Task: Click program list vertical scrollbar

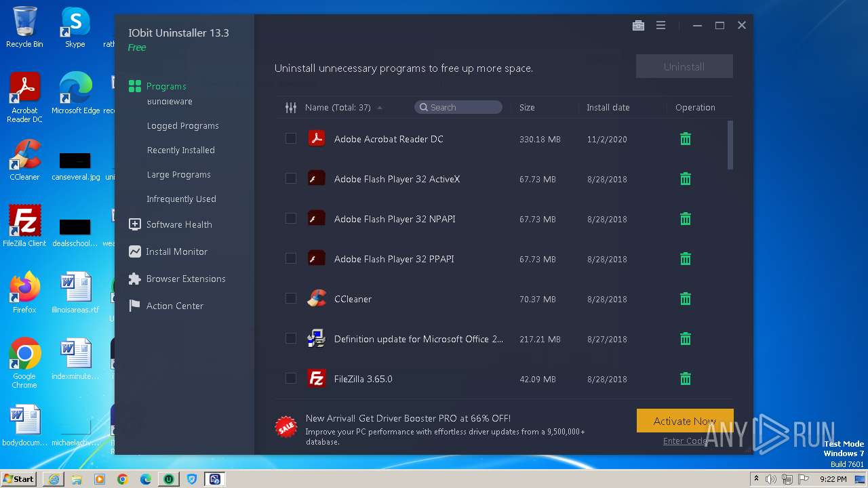Action: point(730,146)
